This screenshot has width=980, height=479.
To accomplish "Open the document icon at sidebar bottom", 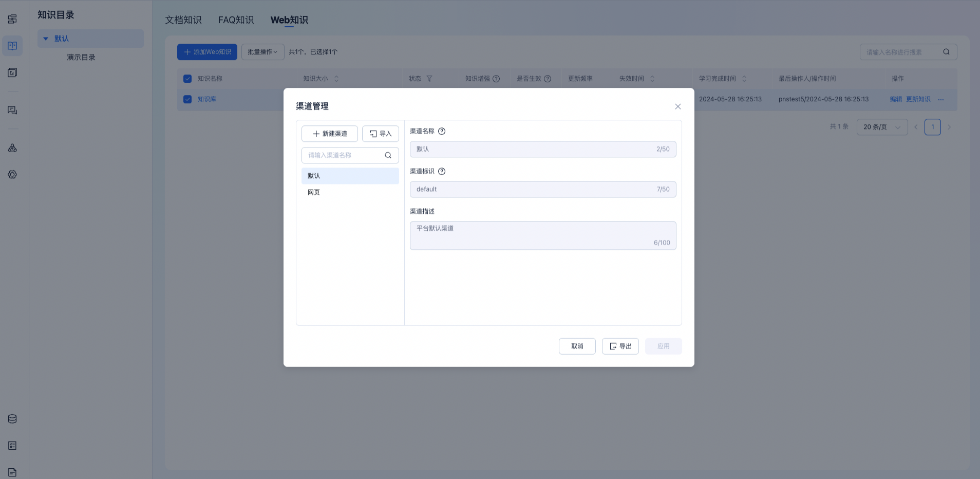I will (x=12, y=472).
